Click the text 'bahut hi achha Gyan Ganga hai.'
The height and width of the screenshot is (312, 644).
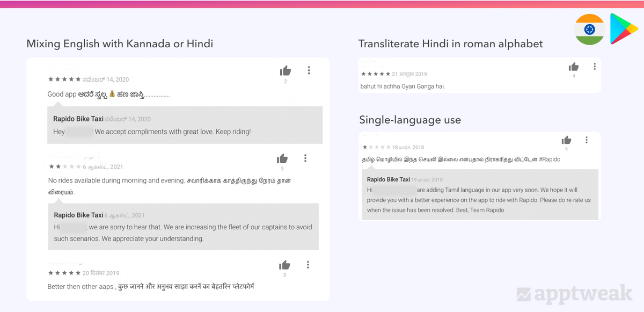click(x=402, y=86)
